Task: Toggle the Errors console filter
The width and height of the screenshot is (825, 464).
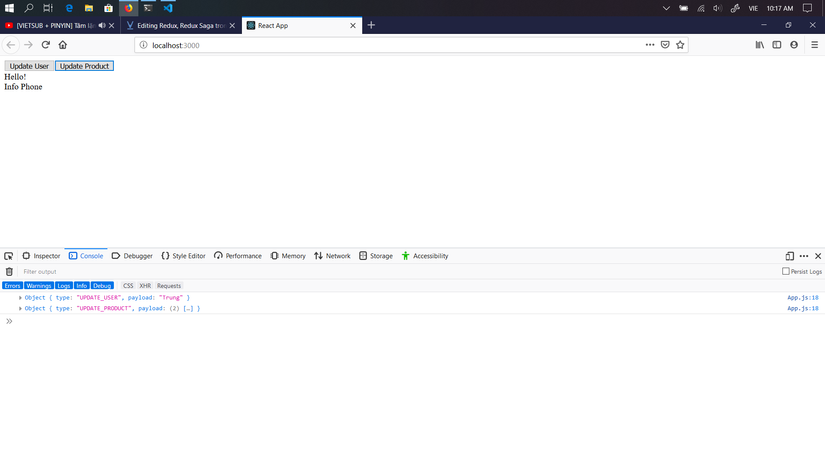Action: 12,286
